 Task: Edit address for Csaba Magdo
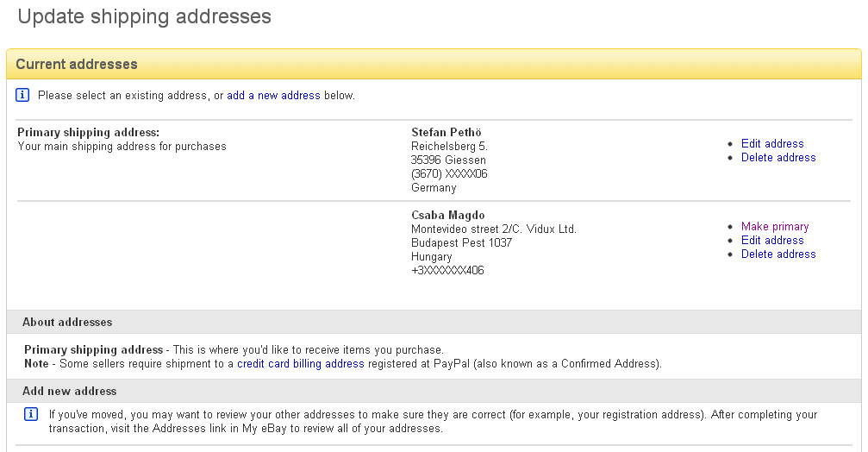[772, 241]
